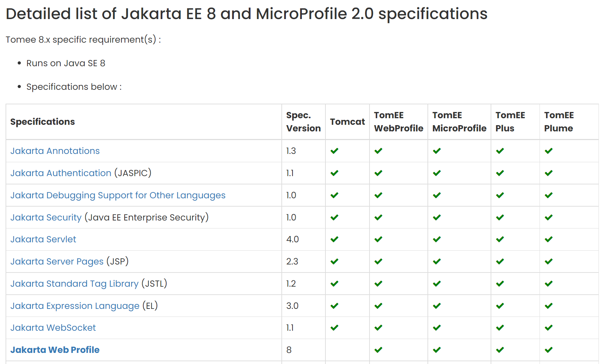Open the Jakarta Annotations link
602x364 pixels.
tap(55, 151)
